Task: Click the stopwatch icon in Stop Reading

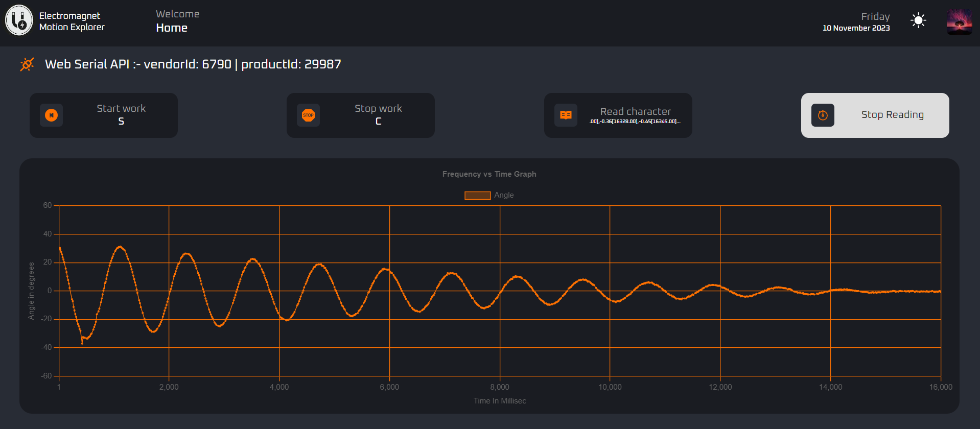Action: [823, 115]
